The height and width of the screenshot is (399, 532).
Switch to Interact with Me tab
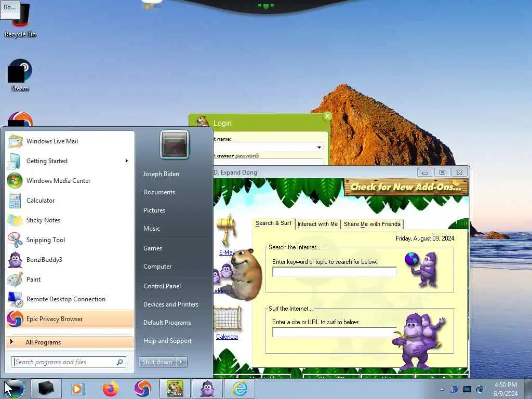[x=317, y=224]
